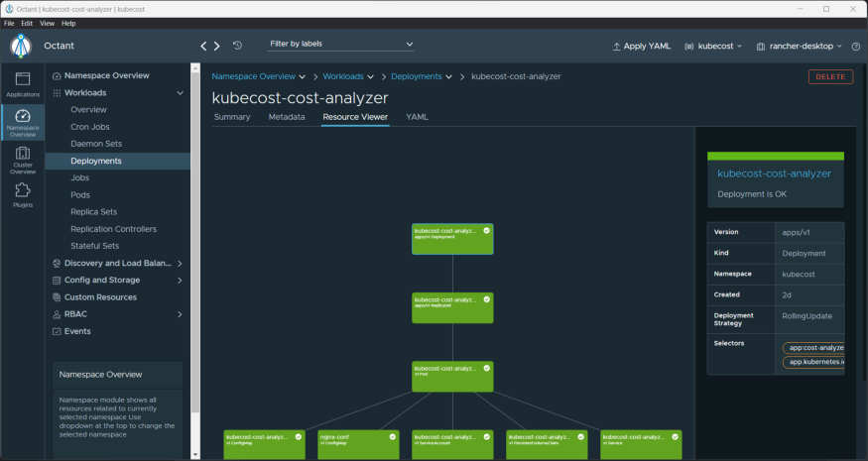Click the Apply YAML button

coord(642,46)
